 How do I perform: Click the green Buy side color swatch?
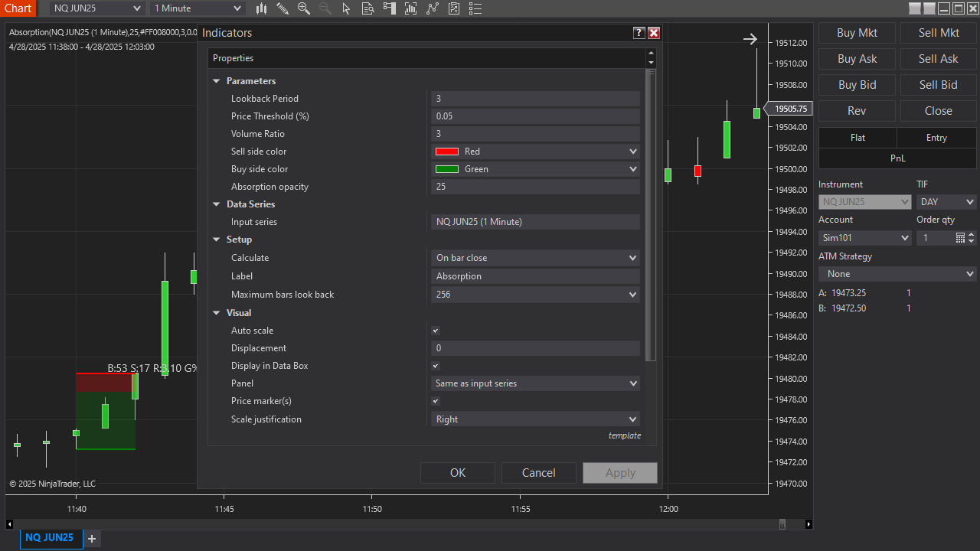447,169
